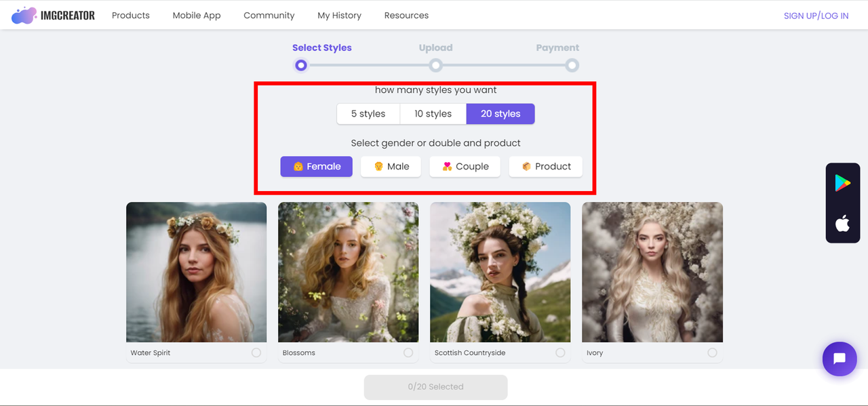Choose the 5 styles option
This screenshot has height=406, width=868.
tap(368, 114)
